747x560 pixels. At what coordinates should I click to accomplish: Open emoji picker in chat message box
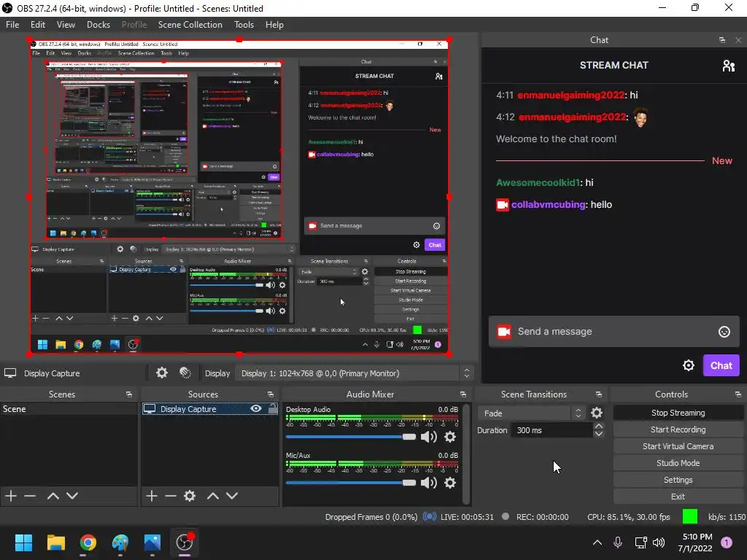[x=724, y=332]
